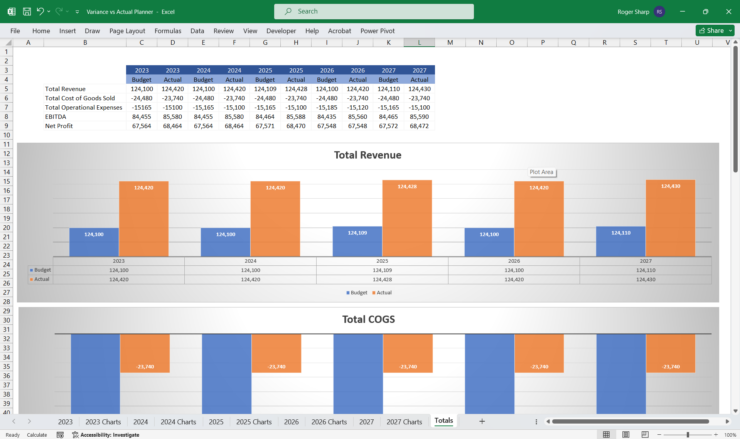Click the 2025 orange Actual revenue bar

(x=407, y=219)
